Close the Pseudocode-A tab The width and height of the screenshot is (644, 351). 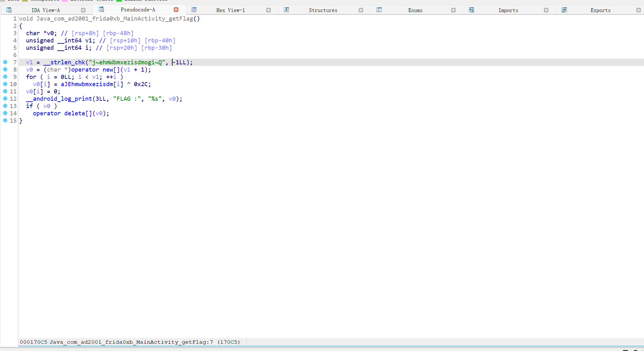pyautogui.click(x=176, y=10)
